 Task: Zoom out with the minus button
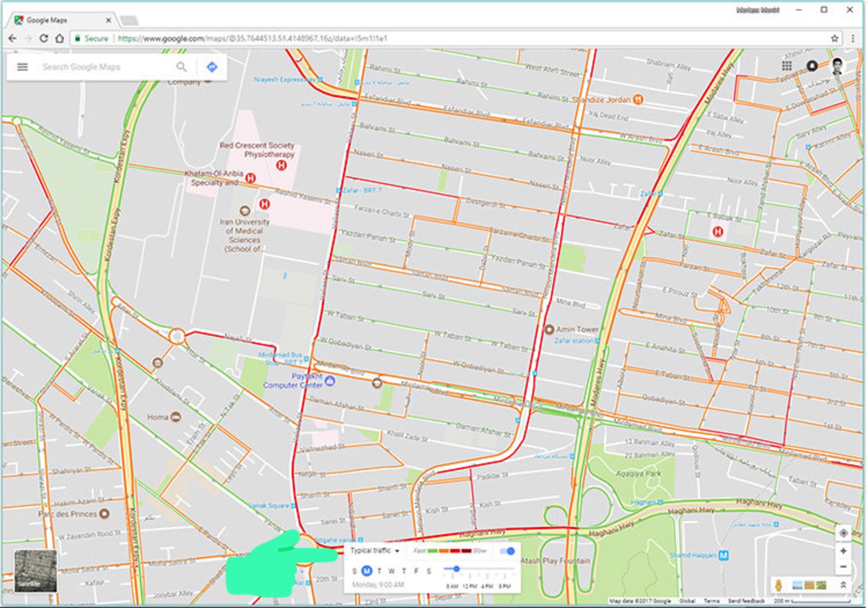coord(843,566)
